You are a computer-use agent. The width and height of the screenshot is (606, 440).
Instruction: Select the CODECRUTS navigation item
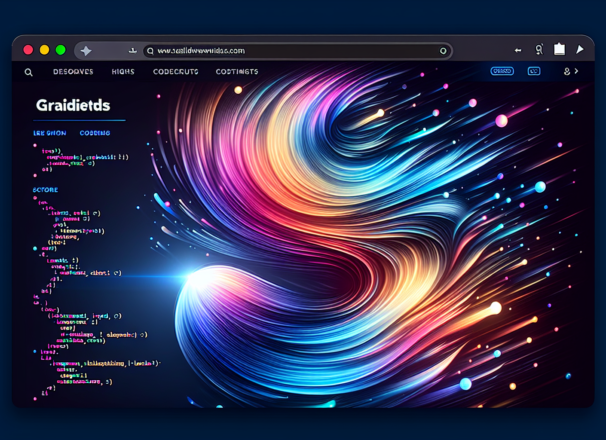[x=176, y=72]
